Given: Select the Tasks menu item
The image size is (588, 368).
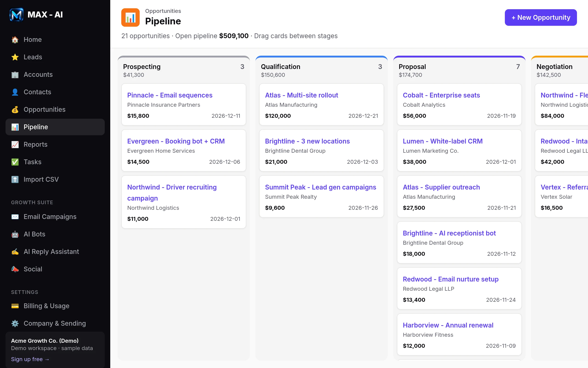Looking at the screenshot, I should [x=55, y=162].
